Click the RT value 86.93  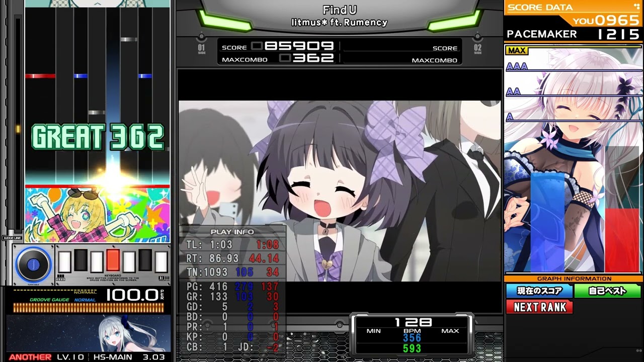[x=224, y=259]
